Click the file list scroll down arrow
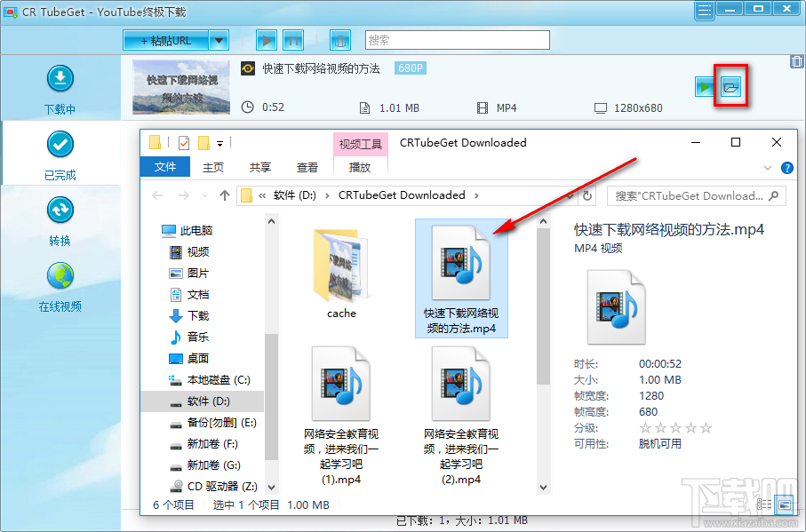806x532 pixels. click(543, 488)
